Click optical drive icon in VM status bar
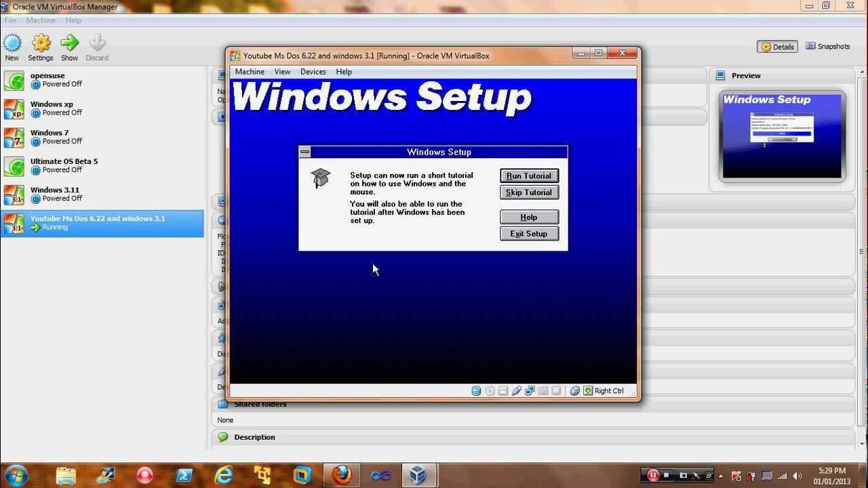Image resolution: width=868 pixels, height=488 pixels. (x=490, y=391)
